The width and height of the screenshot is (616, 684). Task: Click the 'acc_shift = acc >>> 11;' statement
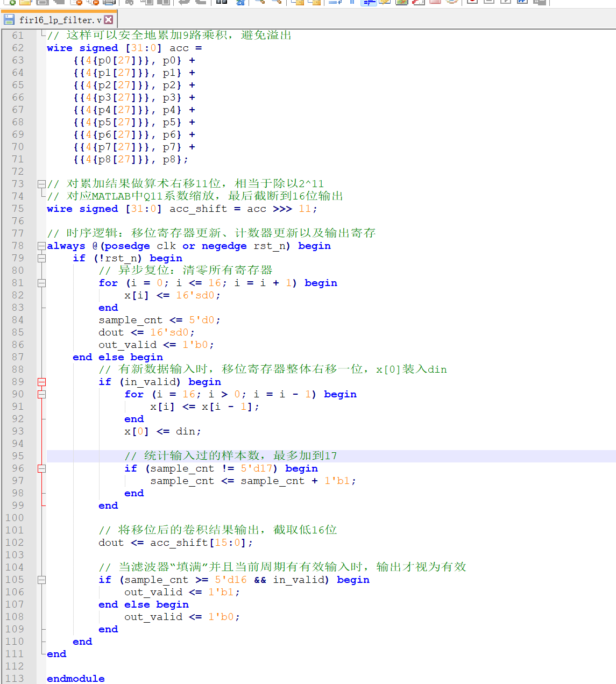coord(244,209)
